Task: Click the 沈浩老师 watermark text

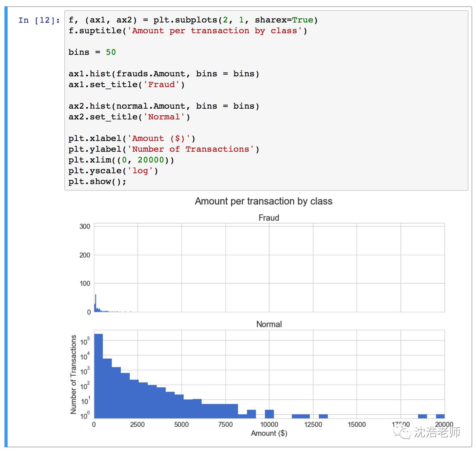Action: pos(437,432)
